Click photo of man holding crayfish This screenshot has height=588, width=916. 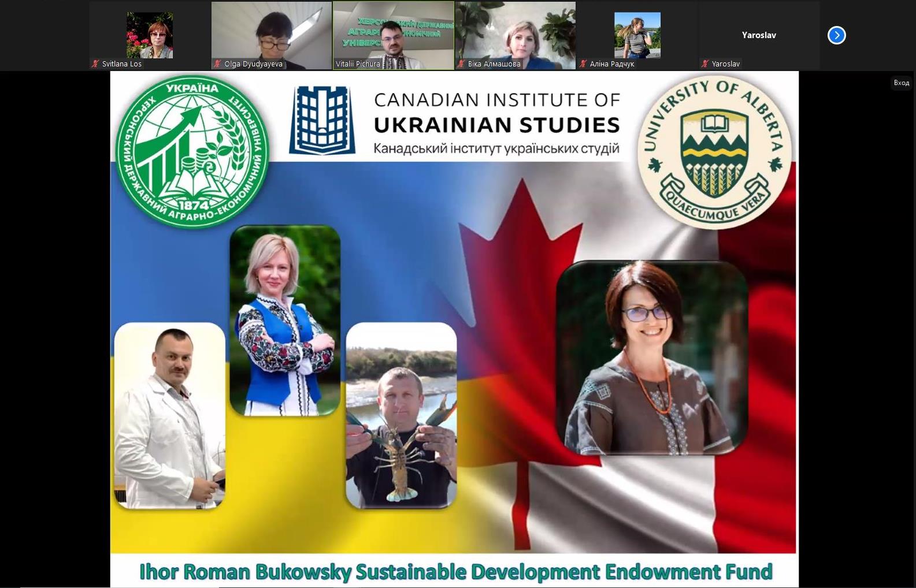[401, 416]
